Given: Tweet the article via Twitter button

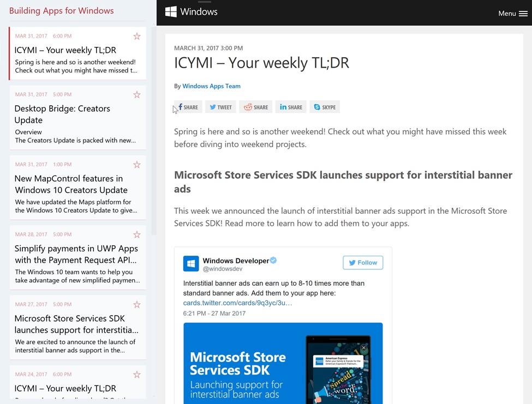Looking at the screenshot, I should pos(220,107).
